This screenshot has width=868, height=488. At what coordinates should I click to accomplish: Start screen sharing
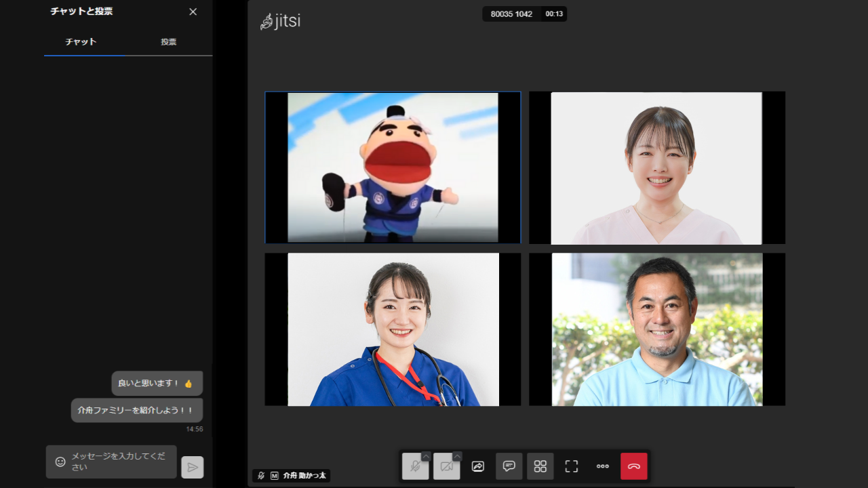coord(477,466)
